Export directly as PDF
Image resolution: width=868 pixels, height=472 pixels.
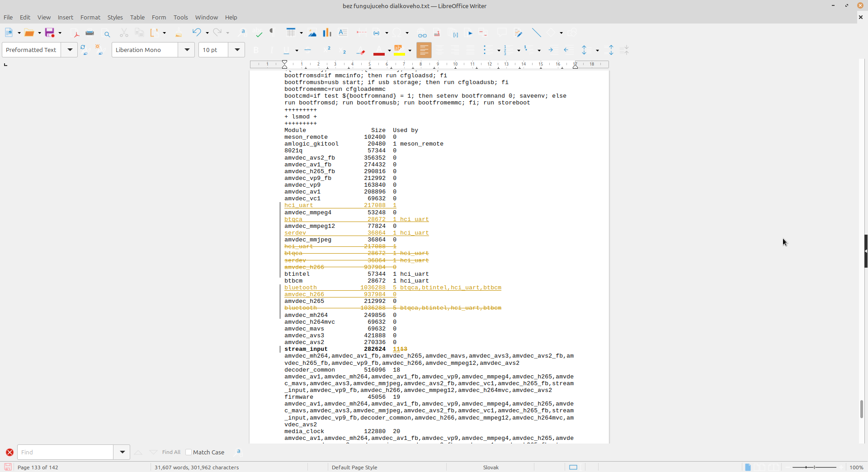pyautogui.click(x=75, y=33)
